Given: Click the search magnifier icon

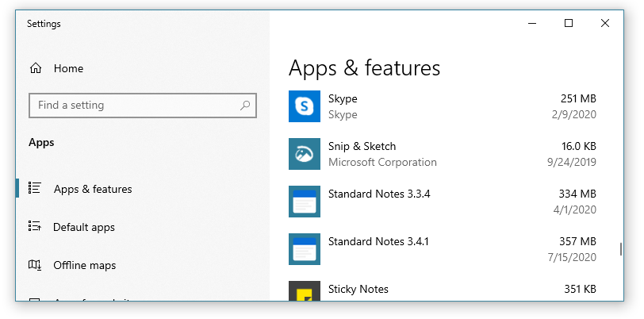Looking at the screenshot, I should 245,106.
